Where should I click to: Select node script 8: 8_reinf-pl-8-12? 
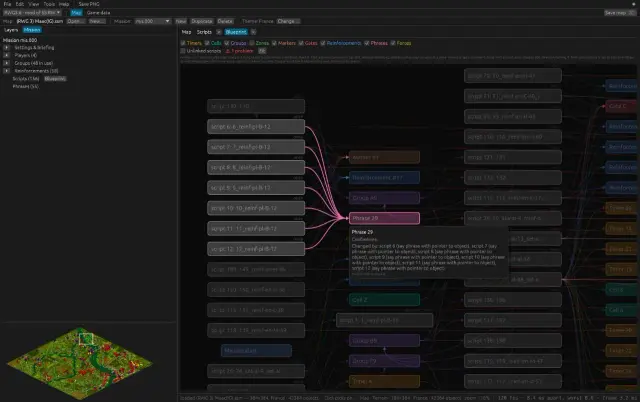coord(256,167)
